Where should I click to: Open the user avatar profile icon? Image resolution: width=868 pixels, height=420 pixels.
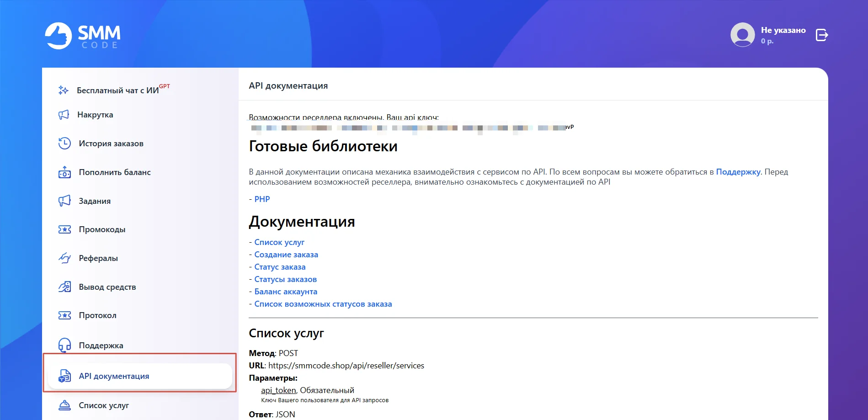pyautogui.click(x=742, y=35)
